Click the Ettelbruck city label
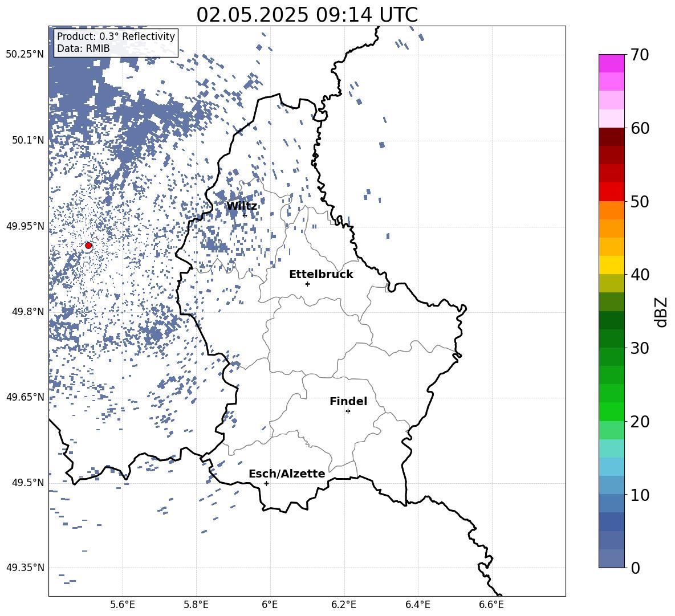This screenshot has width=675, height=616. click(x=321, y=275)
